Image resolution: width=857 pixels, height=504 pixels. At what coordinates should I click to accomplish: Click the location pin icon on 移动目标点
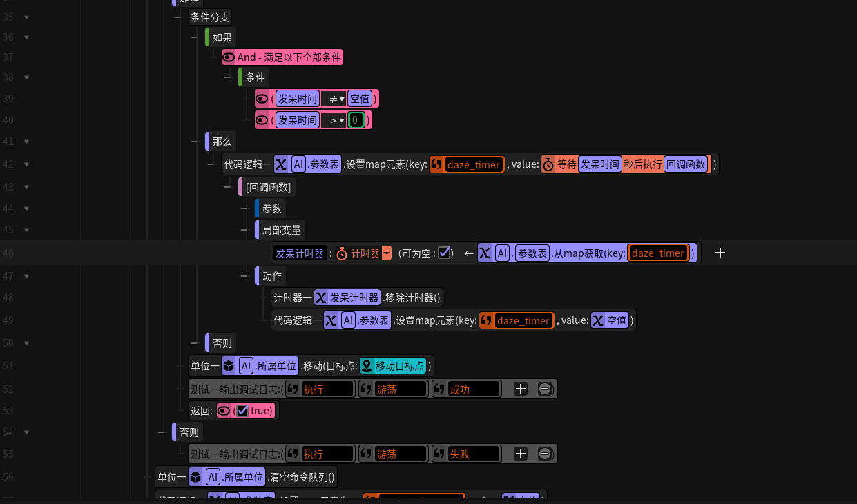(x=366, y=366)
